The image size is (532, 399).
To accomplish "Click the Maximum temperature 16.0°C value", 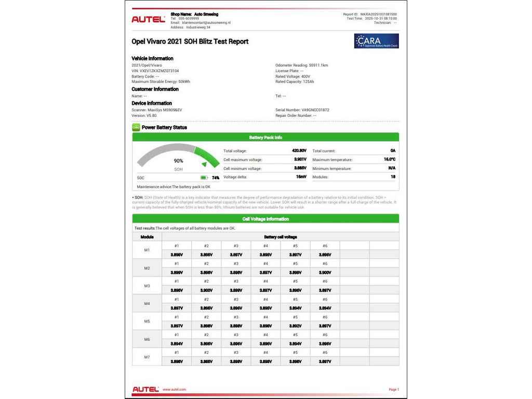I will pos(389,159).
